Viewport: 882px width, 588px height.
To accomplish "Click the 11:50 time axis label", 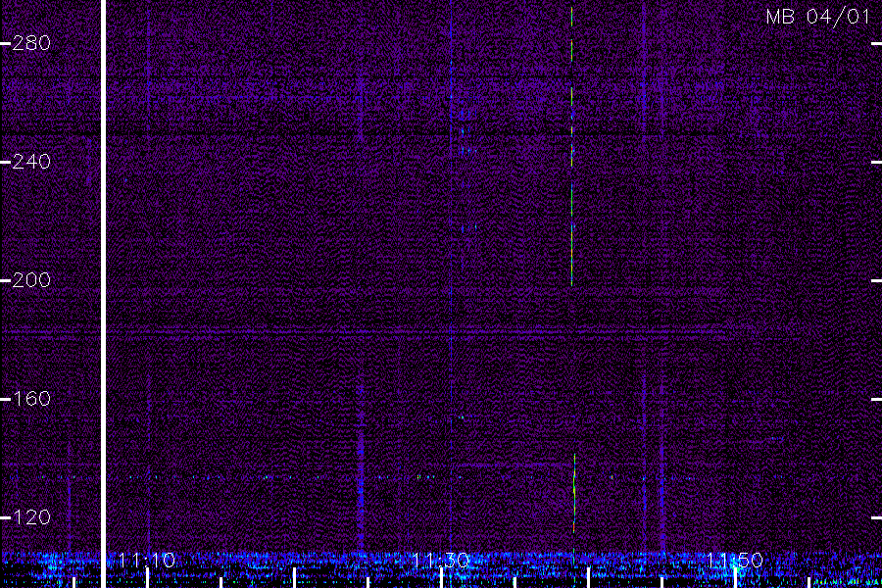I will (735, 561).
